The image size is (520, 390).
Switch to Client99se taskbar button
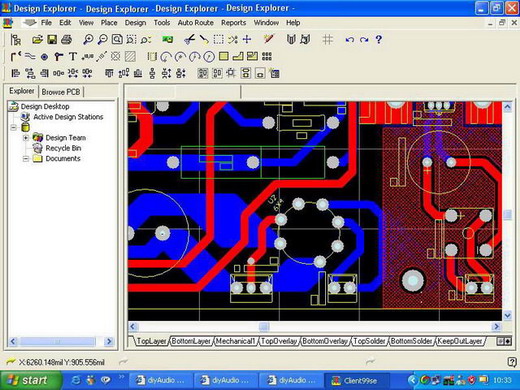[x=357, y=380]
